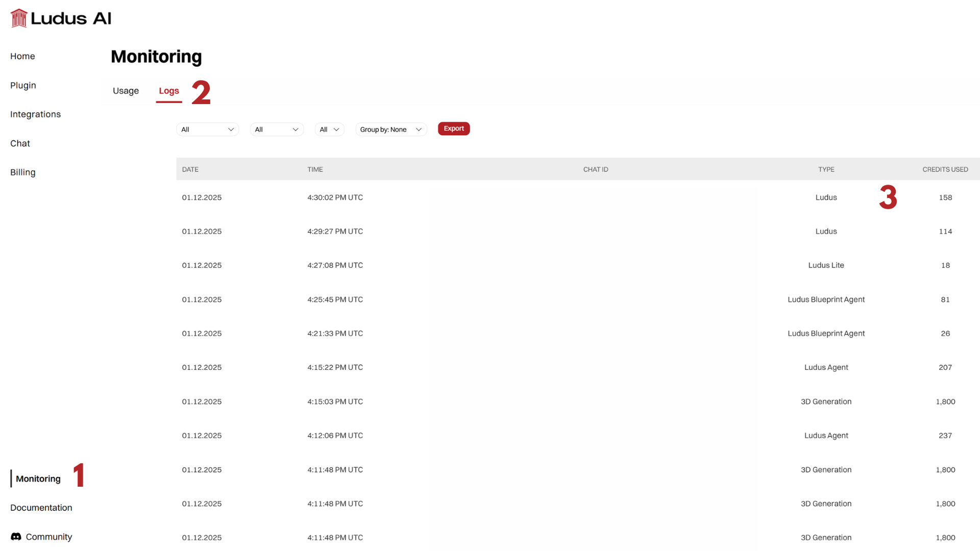Click the Ludus type in the 4:30:02 row
Screen dimensions: 980x551
[x=826, y=197]
